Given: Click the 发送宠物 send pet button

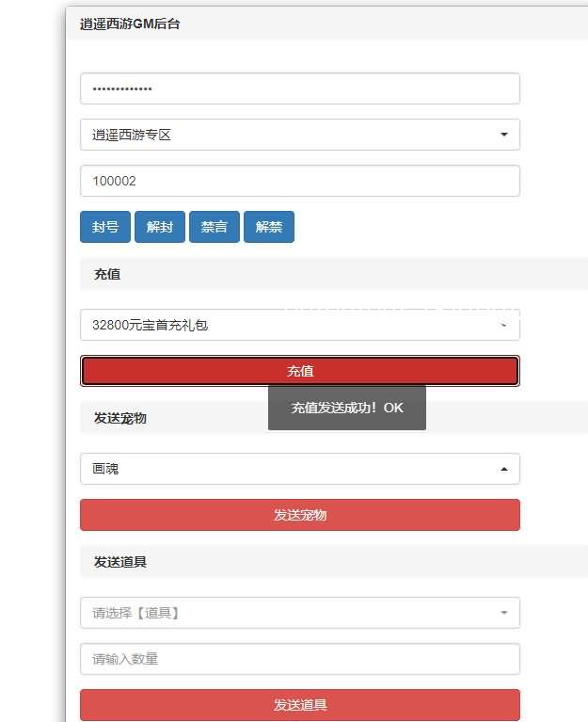Looking at the screenshot, I should [x=300, y=515].
